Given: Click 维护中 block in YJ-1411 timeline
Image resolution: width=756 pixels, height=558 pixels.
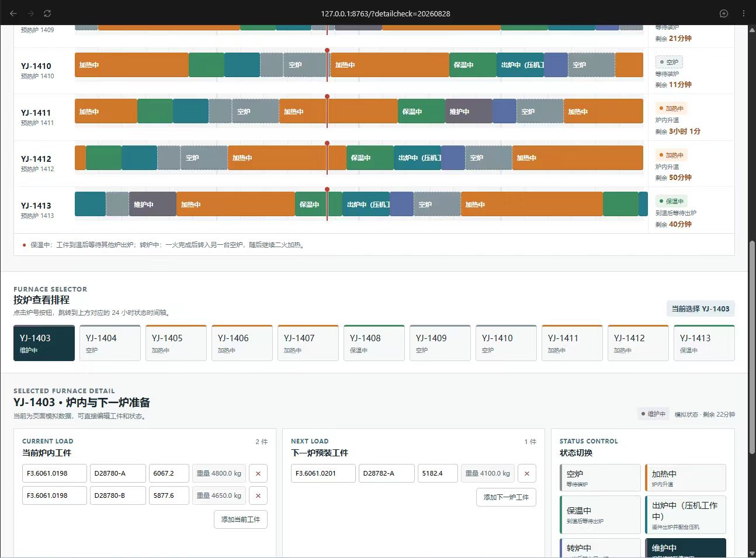Looking at the screenshot, I should [469, 112].
